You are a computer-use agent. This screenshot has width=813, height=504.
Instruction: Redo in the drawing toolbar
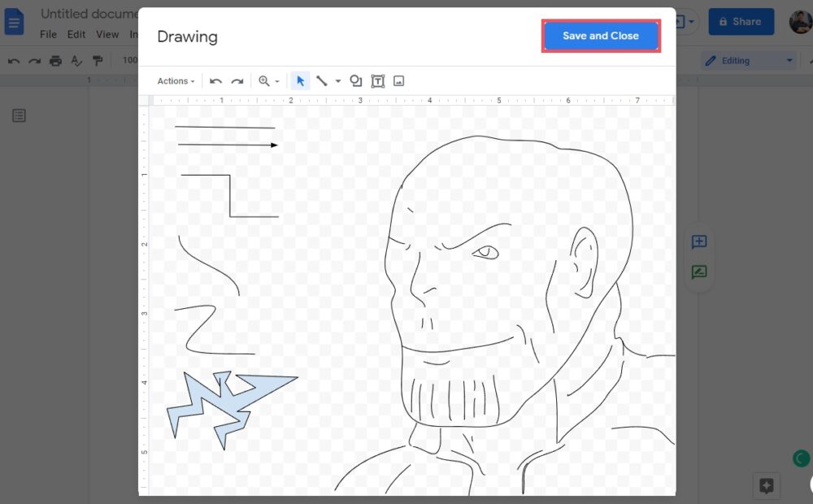(237, 81)
